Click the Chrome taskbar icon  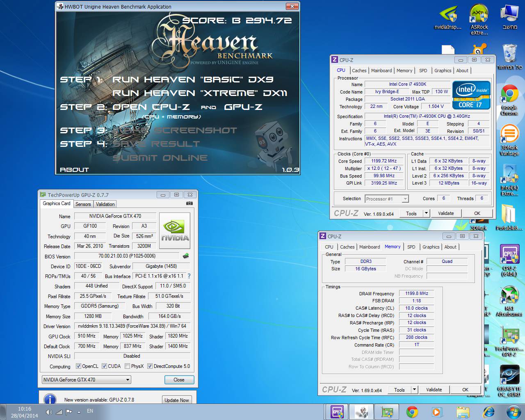coord(412,412)
